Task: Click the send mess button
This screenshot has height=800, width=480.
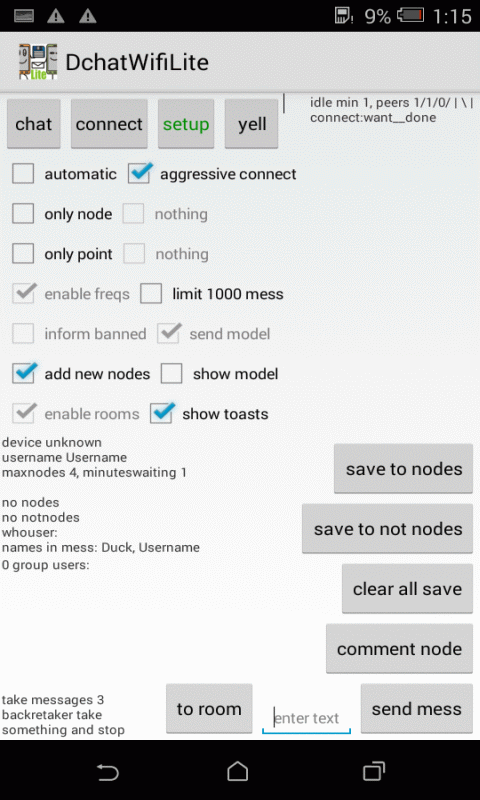Action: pyautogui.click(x=417, y=709)
